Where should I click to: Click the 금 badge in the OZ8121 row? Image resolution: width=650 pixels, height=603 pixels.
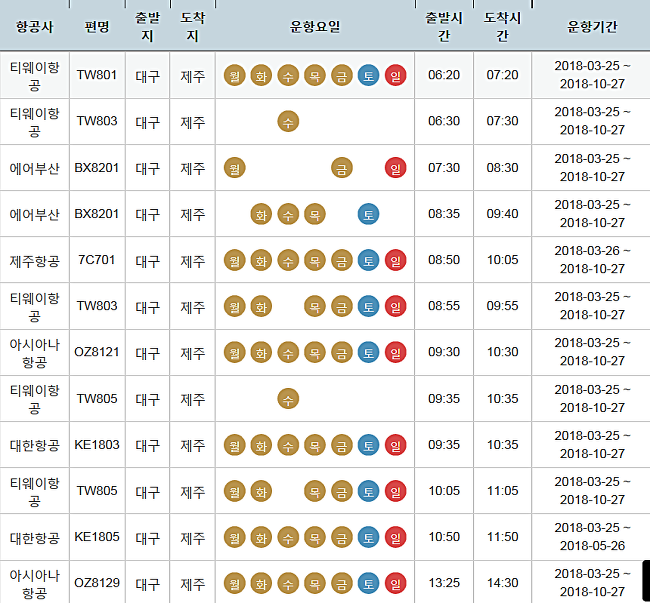tap(342, 352)
